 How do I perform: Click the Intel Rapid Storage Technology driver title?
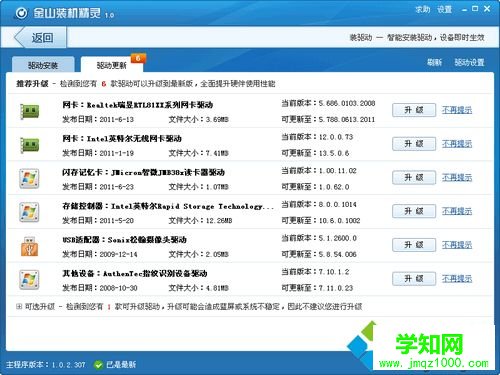click(x=168, y=206)
